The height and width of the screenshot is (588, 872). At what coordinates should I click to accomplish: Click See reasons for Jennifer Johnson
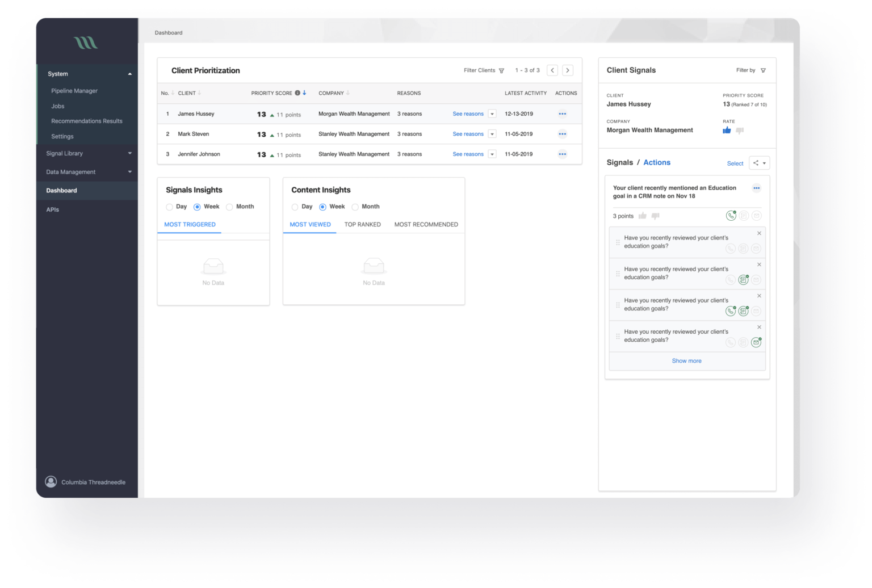468,154
